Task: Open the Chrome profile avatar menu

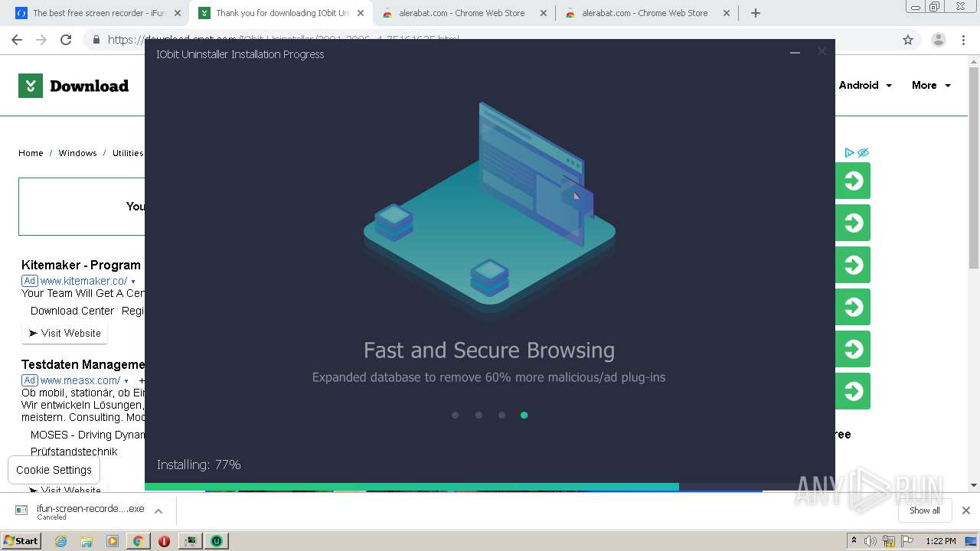Action: pos(939,40)
